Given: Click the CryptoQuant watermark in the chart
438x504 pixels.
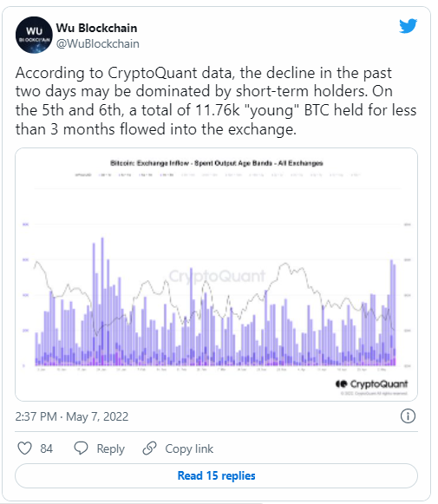Looking at the screenshot, I should [217, 276].
